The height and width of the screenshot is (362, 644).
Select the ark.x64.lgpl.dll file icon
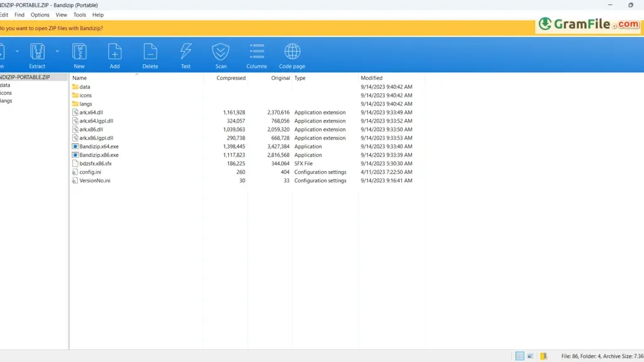coord(75,121)
